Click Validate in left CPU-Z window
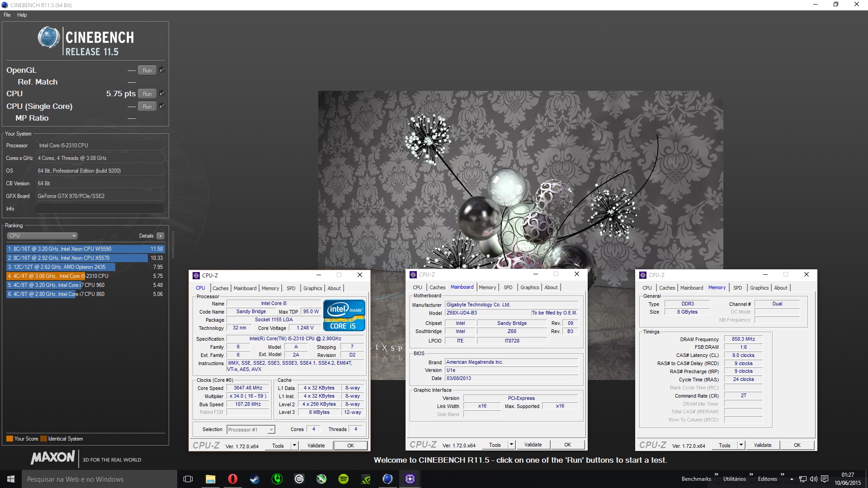Image resolution: width=868 pixels, height=488 pixels. (x=316, y=446)
